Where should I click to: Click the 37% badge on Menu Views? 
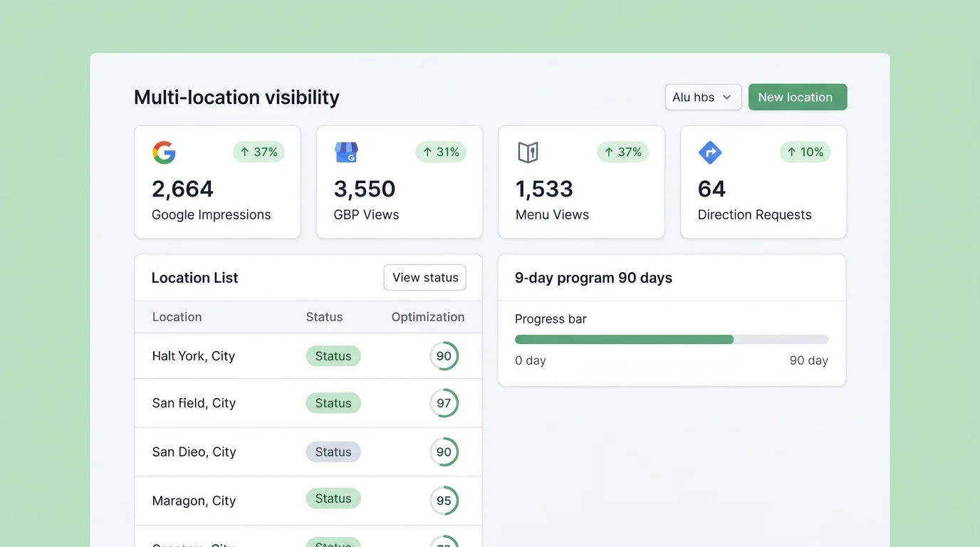pos(622,152)
